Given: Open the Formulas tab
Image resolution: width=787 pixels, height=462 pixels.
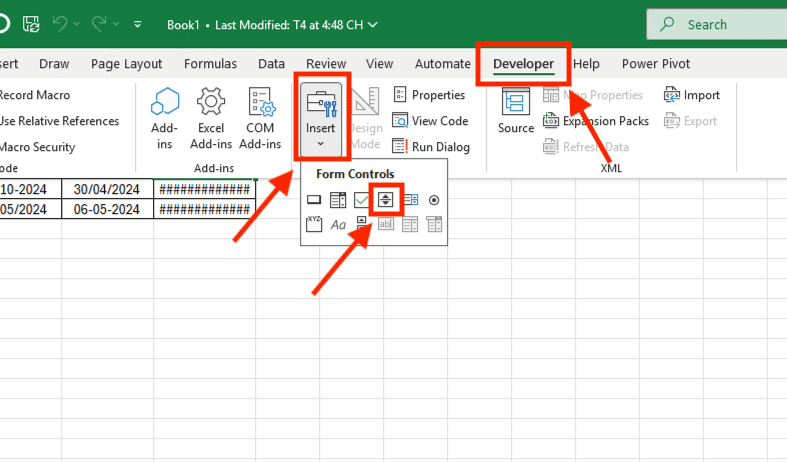Looking at the screenshot, I should pyautogui.click(x=210, y=64).
